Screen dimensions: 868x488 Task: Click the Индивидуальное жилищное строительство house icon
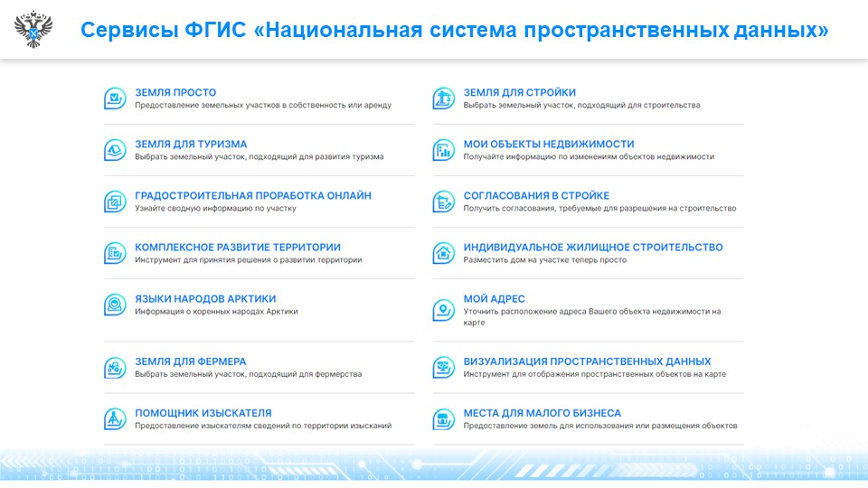(443, 253)
